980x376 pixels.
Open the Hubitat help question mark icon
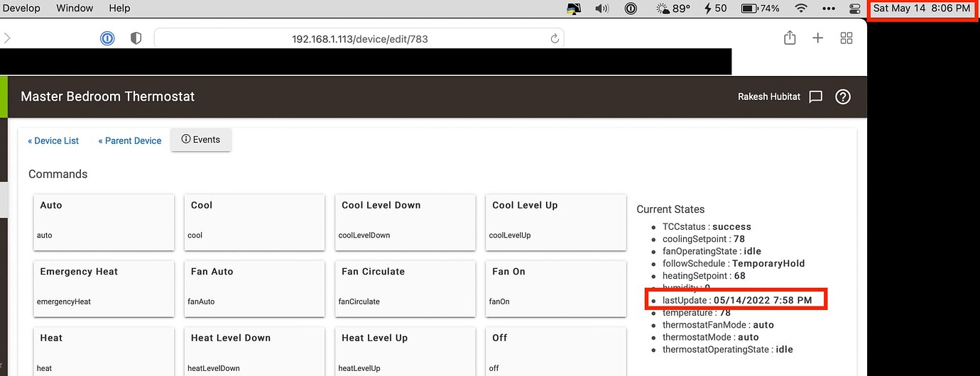click(x=843, y=97)
